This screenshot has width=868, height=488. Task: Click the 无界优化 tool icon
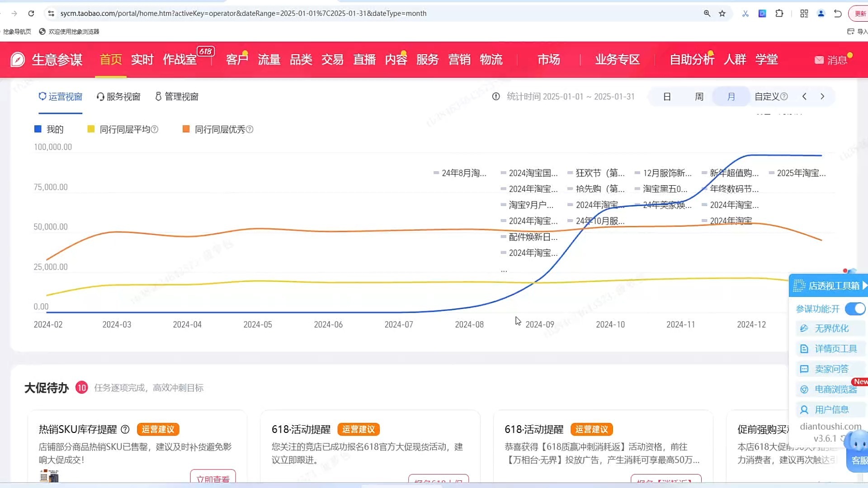pos(804,328)
